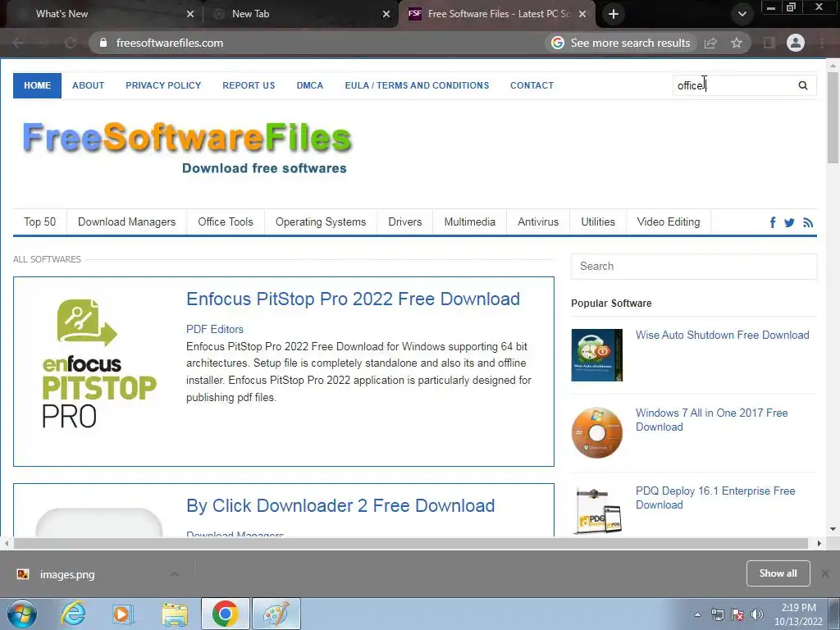Viewport: 840px width, 630px height.
Task: Open the Chrome side panel icon
Action: click(x=769, y=43)
